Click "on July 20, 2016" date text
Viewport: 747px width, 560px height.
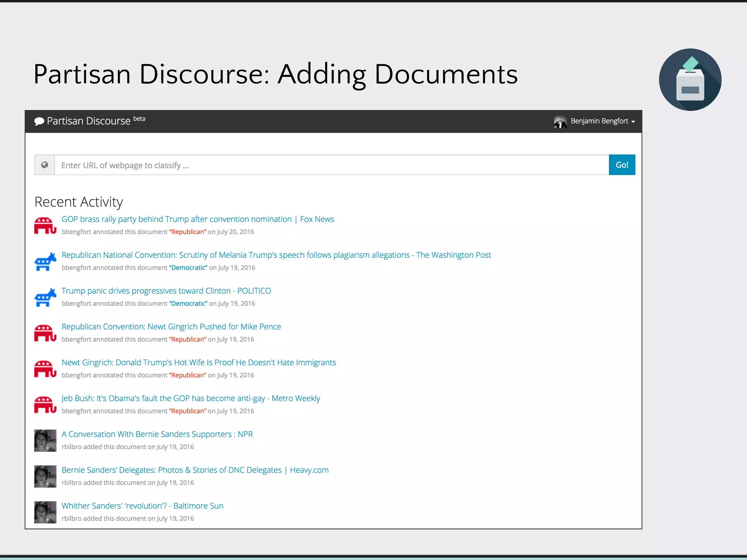coord(231,232)
